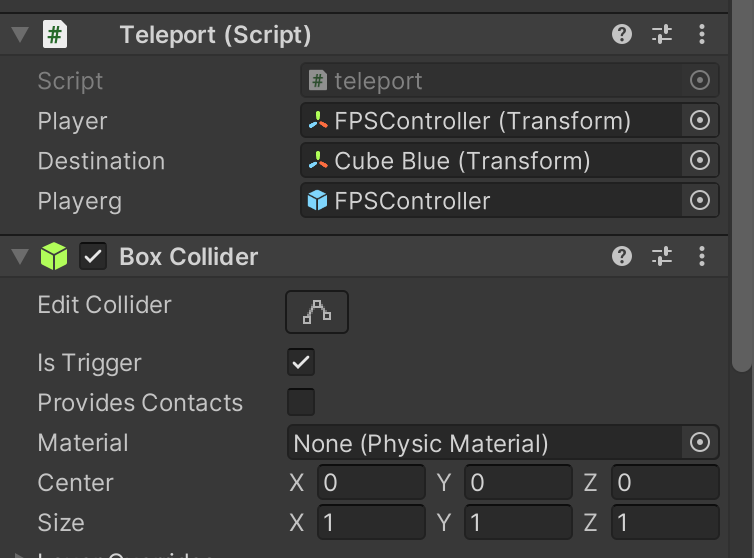Click object picker for Player field

[700, 121]
